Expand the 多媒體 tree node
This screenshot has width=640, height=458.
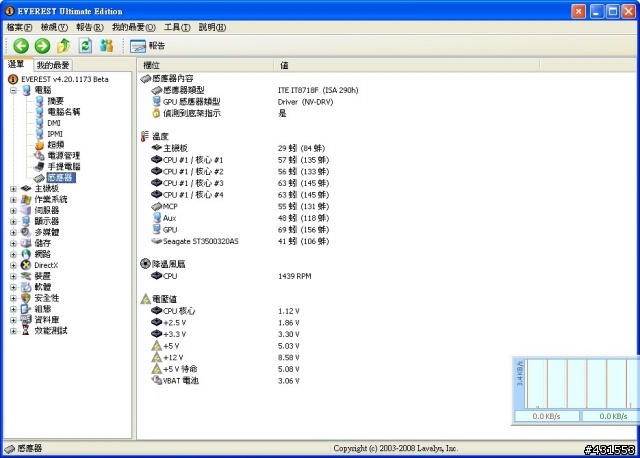point(13,232)
